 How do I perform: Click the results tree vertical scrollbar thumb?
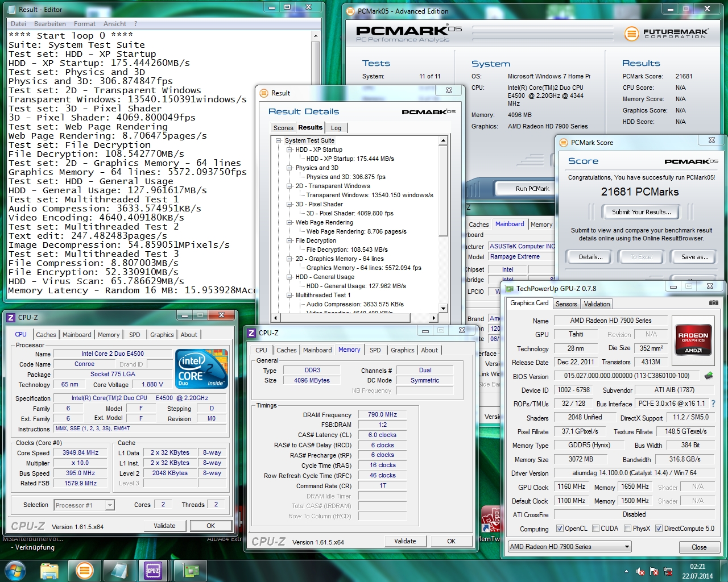pos(443,190)
